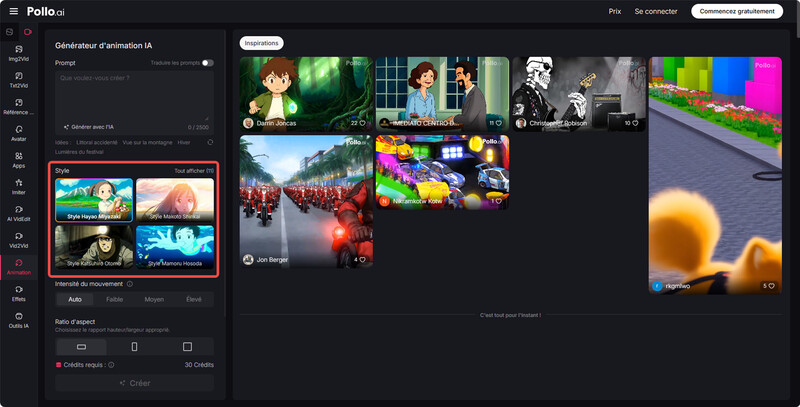Select the landscape aspect ratio option

(x=82, y=346)
